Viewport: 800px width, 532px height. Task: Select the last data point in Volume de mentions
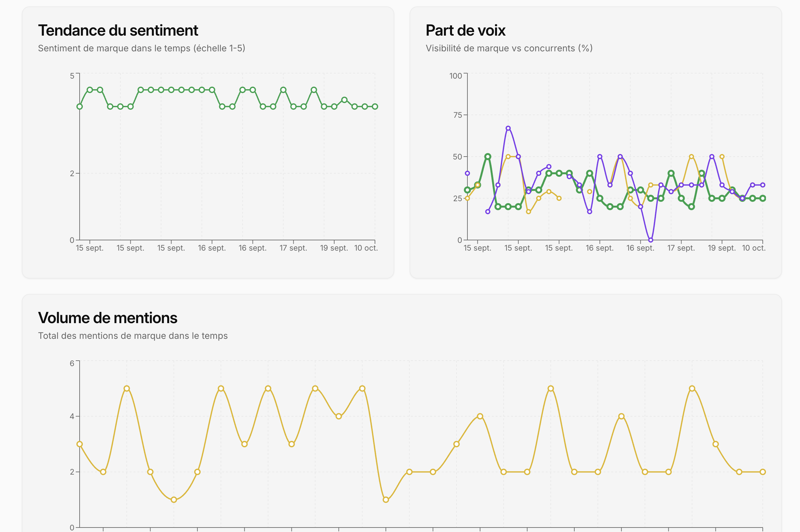[762, 472]
